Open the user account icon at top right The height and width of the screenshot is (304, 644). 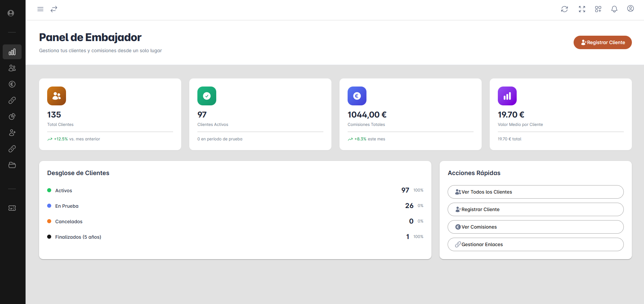(x=631, y=9)
